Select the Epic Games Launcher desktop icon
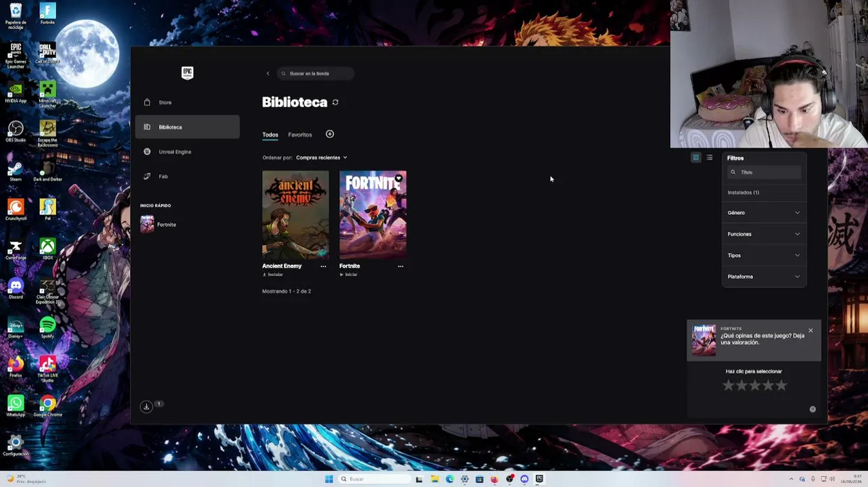 (16, 55)
